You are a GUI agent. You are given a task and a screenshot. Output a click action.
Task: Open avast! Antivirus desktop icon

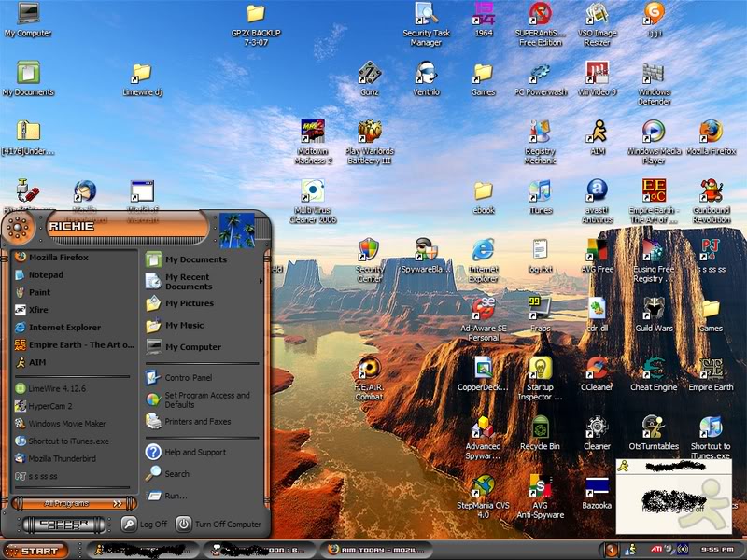597,191
